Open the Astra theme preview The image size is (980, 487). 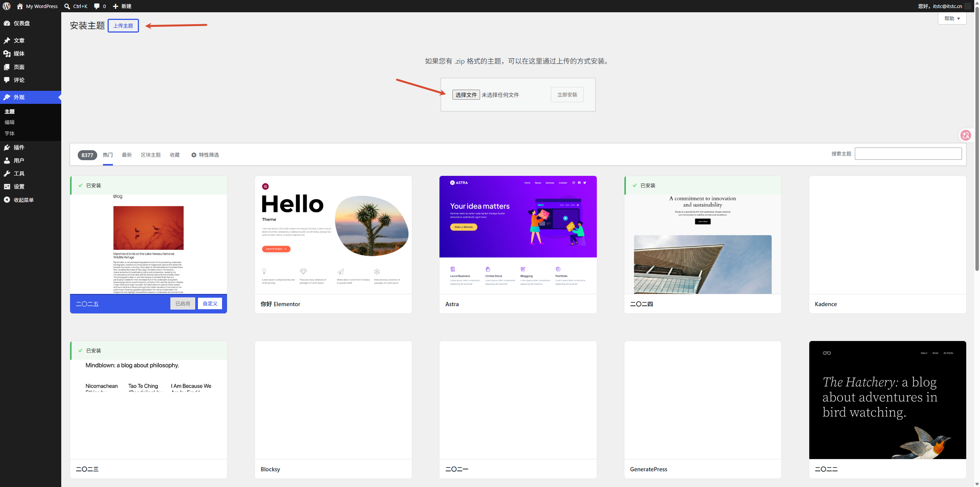coord(518,235)
